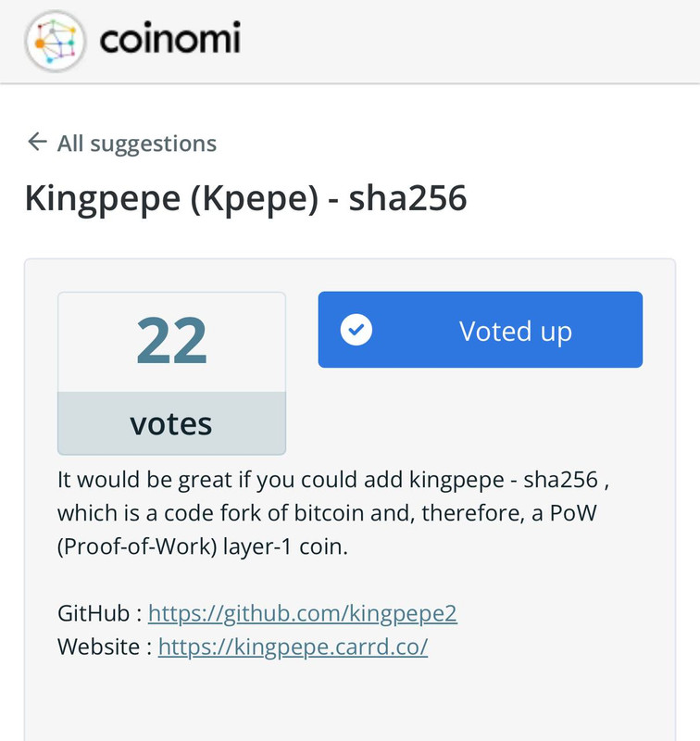Click the coinomi wordmark text

(x=170, y=38)
